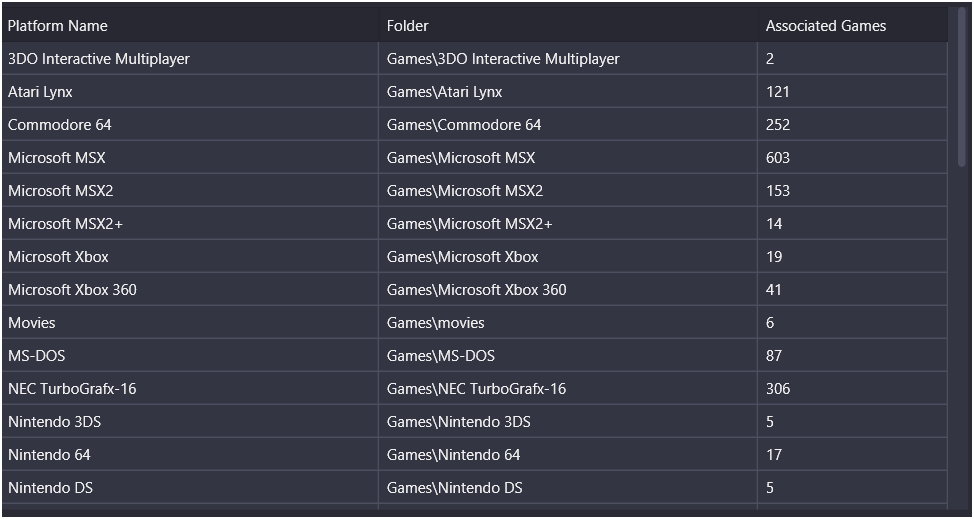Click the Folder column header
Viewport: 974px width, 519px height.
pyautogui.click(x=568, y=25)
